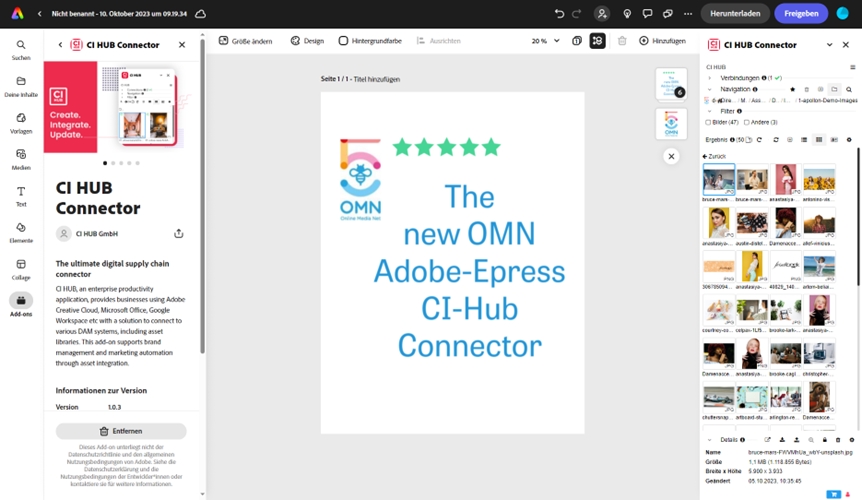Click Hinzufügen to add a page

pos(662,41)
